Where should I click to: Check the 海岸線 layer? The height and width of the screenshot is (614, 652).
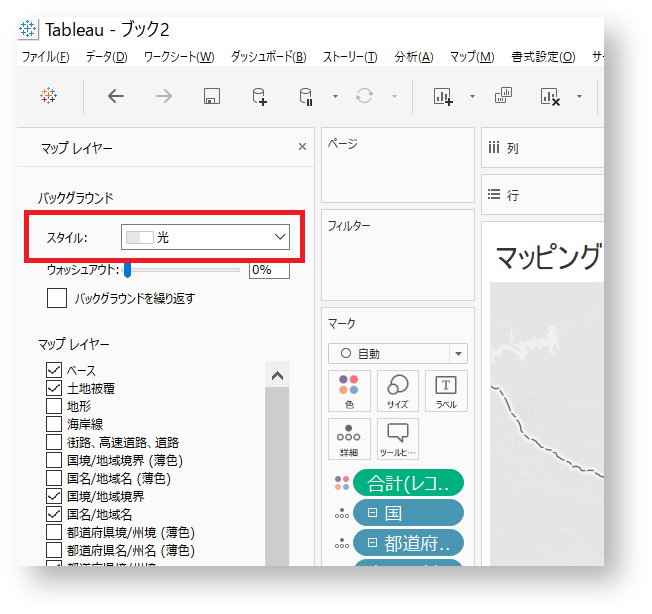tap(54, 424)
